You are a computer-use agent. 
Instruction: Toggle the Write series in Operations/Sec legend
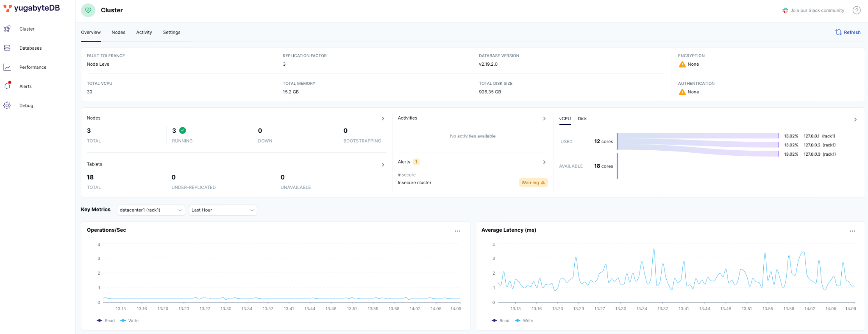click(130, 320)
